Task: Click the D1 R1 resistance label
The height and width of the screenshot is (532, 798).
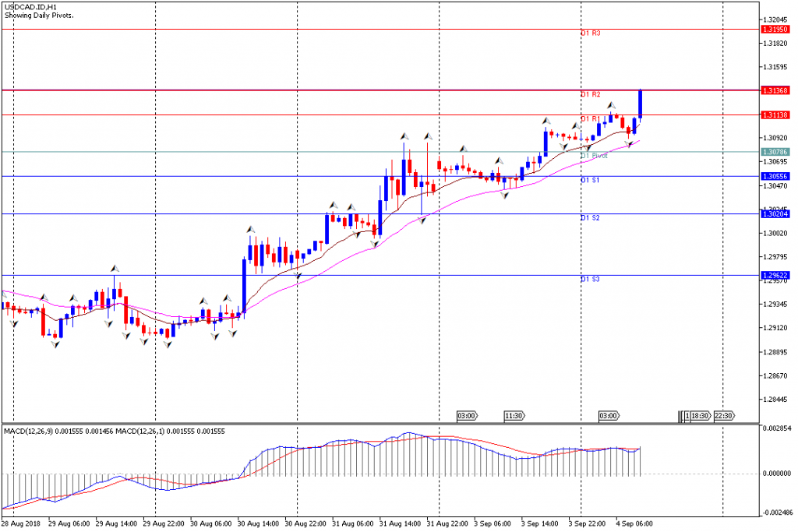Action: point(590,118)
